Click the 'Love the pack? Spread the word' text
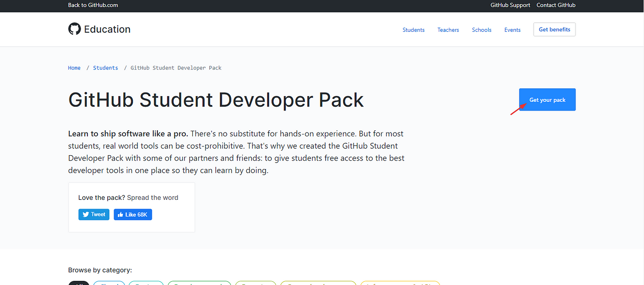Screen dimensions: 644x285 [x=128, y=198]
